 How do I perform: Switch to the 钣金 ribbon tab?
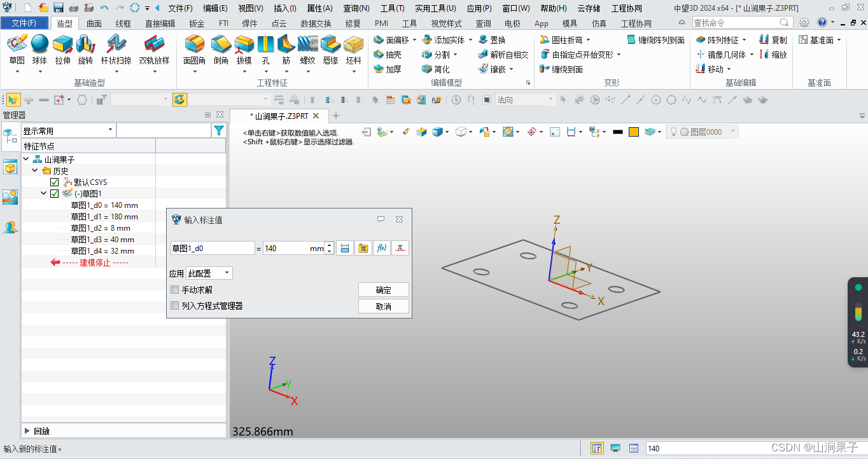click(197, 24)
